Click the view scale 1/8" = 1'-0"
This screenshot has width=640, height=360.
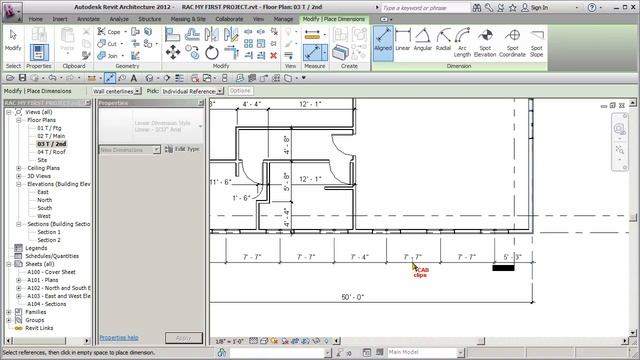tap(230, 341)
